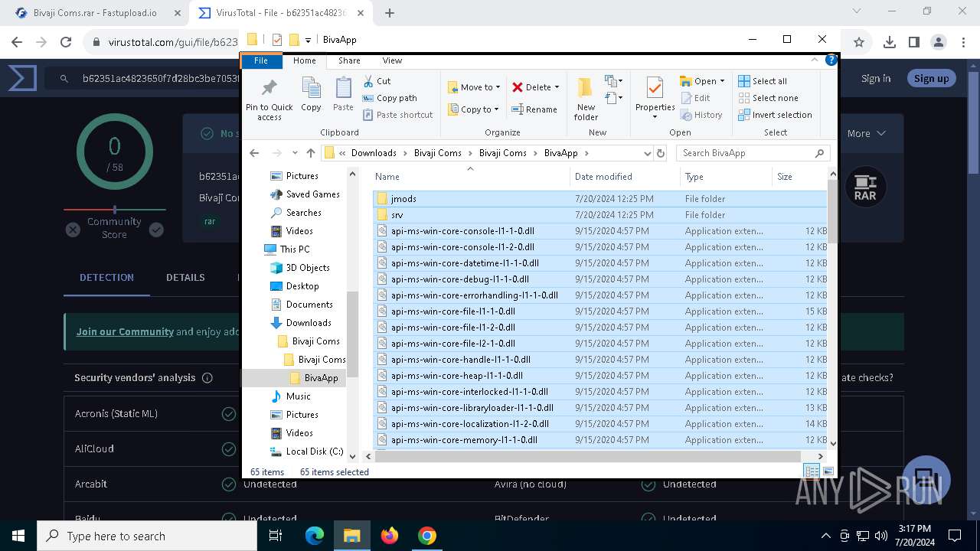Click the Rename ribbon button
The width and height of the screenshot is (980, 551).
pyautogui.click(x=534, y=109)
